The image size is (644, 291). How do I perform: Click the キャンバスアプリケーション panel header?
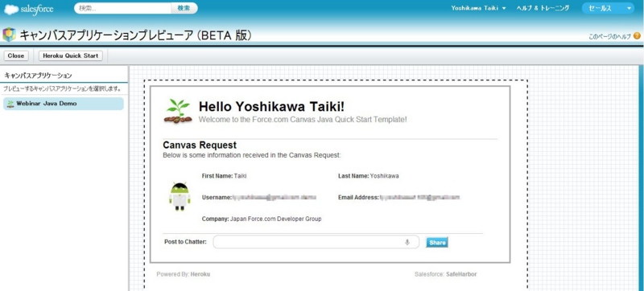click(38, 76)
